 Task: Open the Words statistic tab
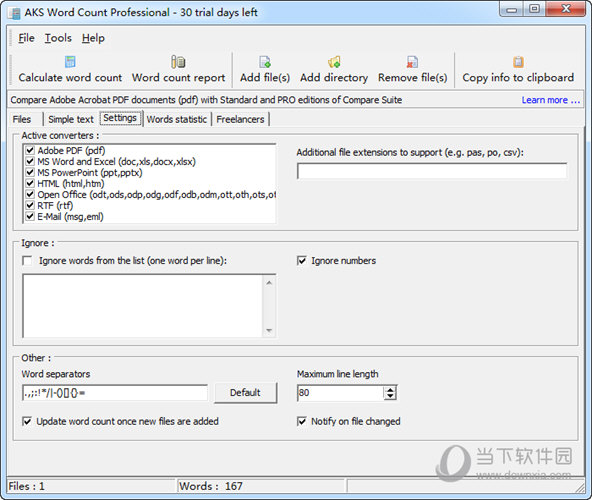177,119
